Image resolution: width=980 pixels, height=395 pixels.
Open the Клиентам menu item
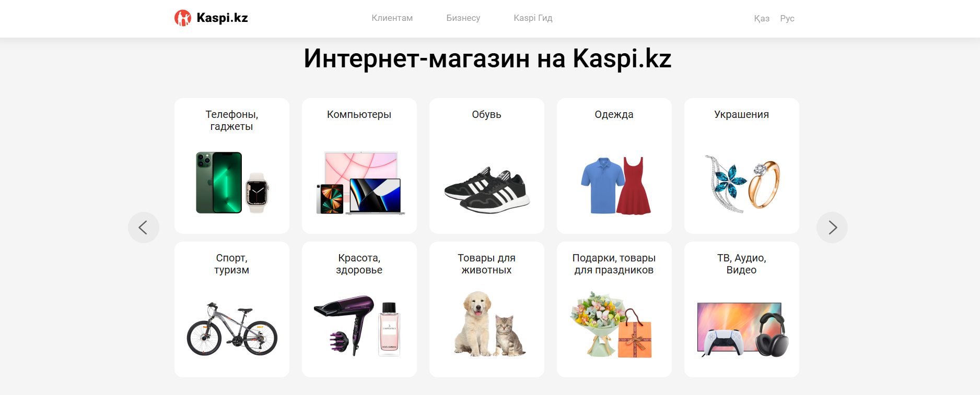point(392,18)
